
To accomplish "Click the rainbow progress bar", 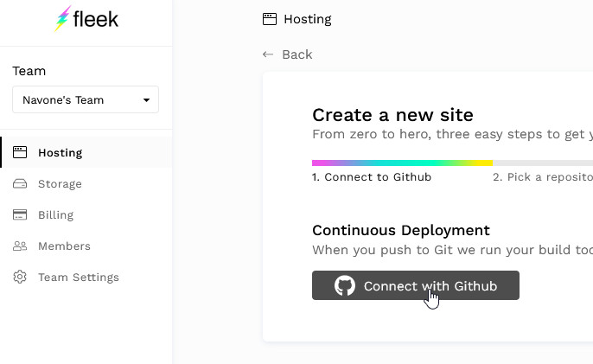I will click(x=402, y=163).
